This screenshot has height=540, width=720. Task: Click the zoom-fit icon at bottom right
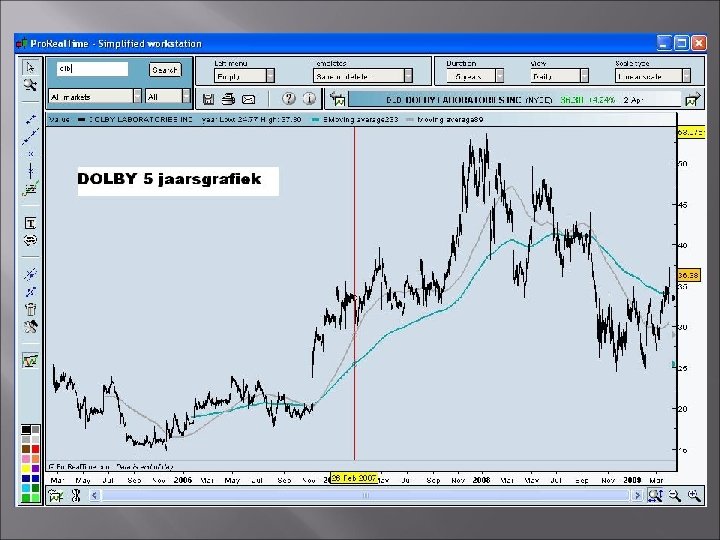click(655, 495)
